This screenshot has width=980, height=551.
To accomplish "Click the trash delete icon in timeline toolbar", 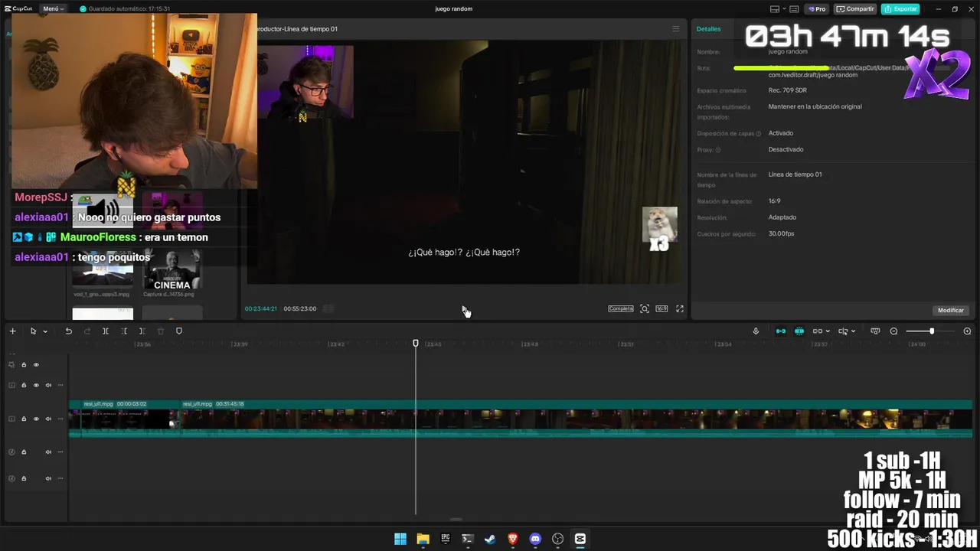I will click(x=160, y=331).
